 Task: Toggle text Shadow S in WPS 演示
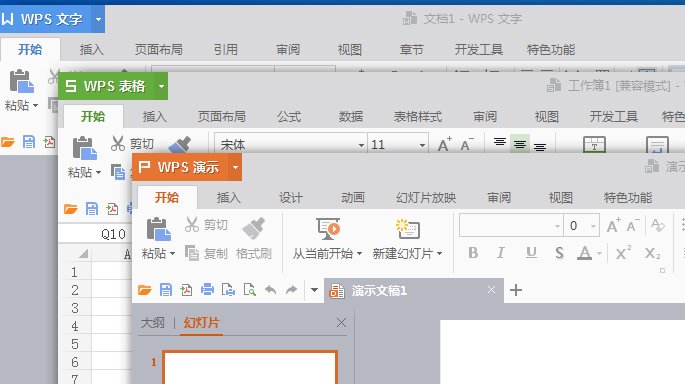[x=559, y=253]
